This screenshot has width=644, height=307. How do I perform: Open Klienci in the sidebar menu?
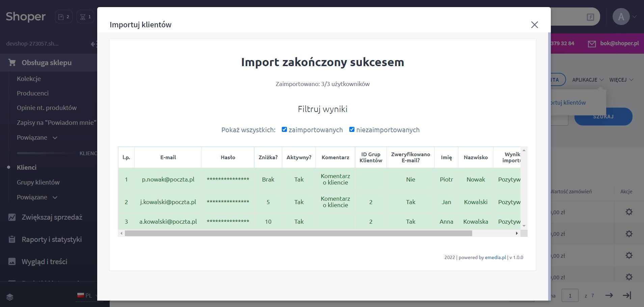(27, 168)
